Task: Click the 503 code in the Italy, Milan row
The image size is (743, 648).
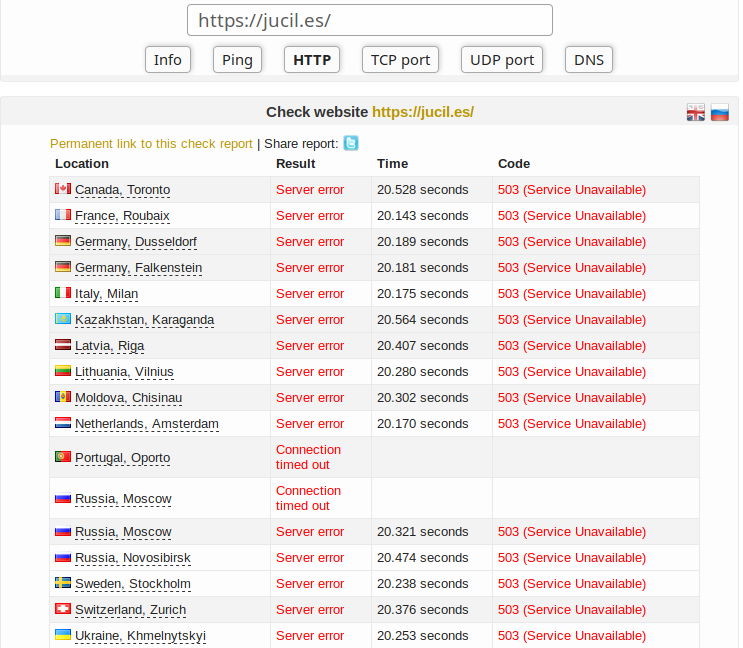Action: 572,294
